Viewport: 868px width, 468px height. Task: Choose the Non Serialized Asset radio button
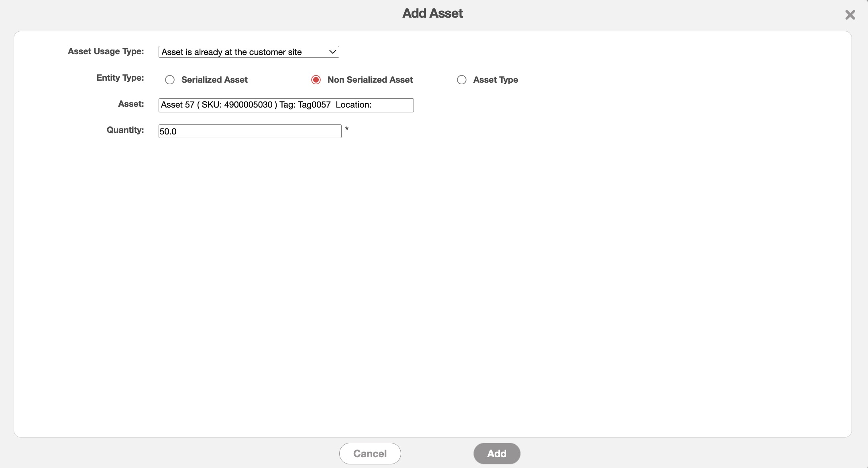(316, 80)
